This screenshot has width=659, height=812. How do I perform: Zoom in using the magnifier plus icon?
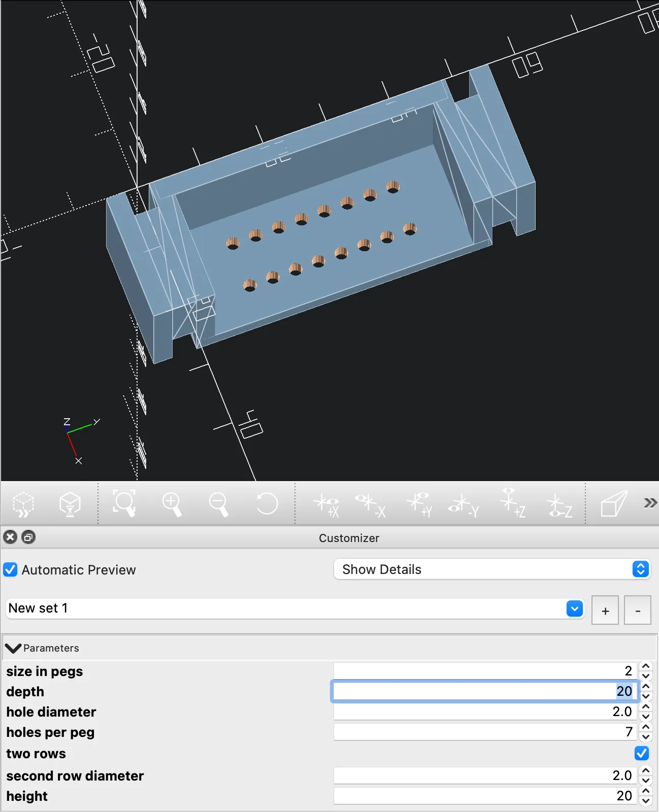click(172, 504)
